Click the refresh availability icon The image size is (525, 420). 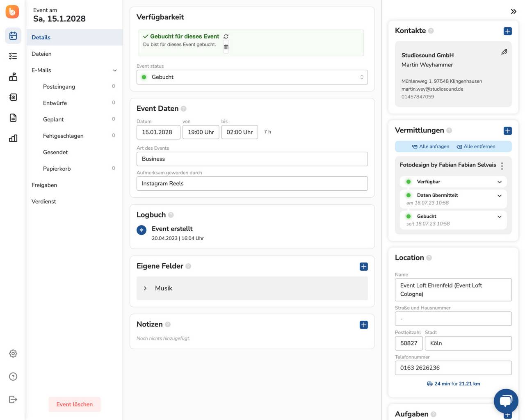coord(226,37)
